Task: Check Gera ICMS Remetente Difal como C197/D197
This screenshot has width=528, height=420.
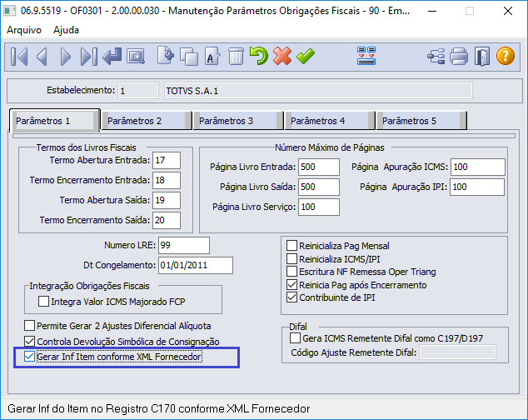Action: [295, 338]
